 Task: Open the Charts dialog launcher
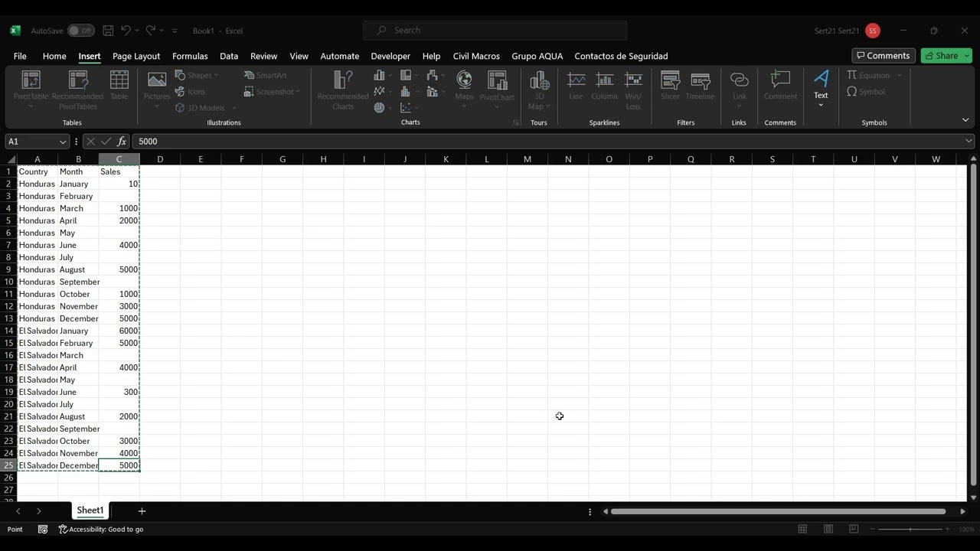516,122
